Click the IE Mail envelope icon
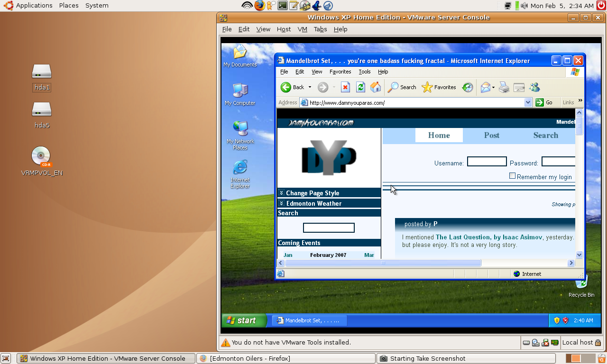The height and width of the screenshot is (364, 607). 485,87
